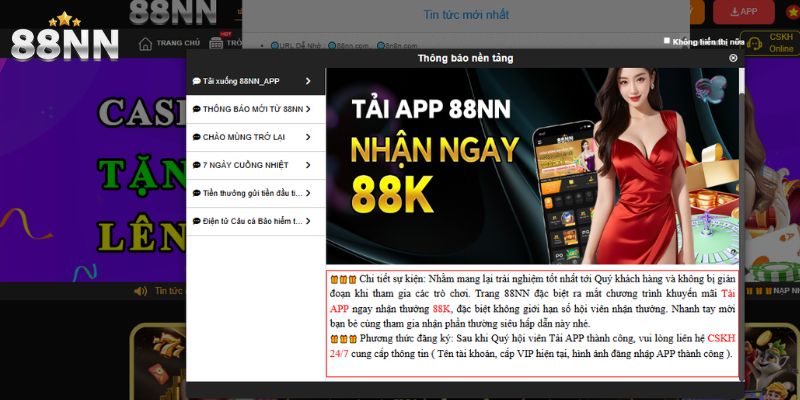Close the 'Thông báo nền tảng' popup
Viewport: 800px width, 400px height.
(x=733, y=58)
